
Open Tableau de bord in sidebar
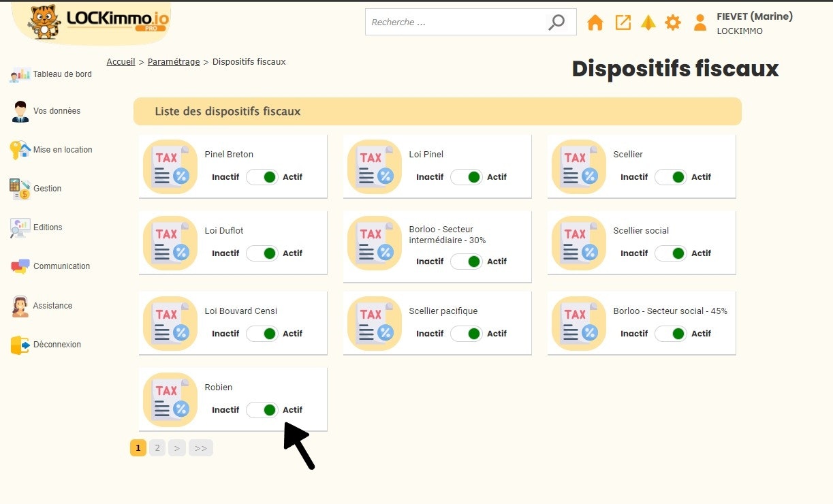[x=62, y=74]
